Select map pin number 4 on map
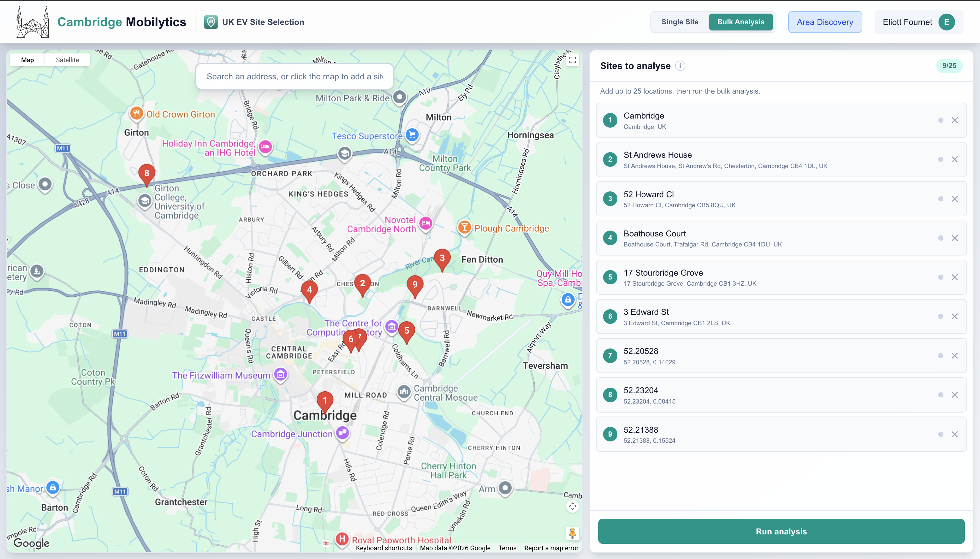Screen dimensions: 980x559 pyautogui.click(x=309, y=292)
